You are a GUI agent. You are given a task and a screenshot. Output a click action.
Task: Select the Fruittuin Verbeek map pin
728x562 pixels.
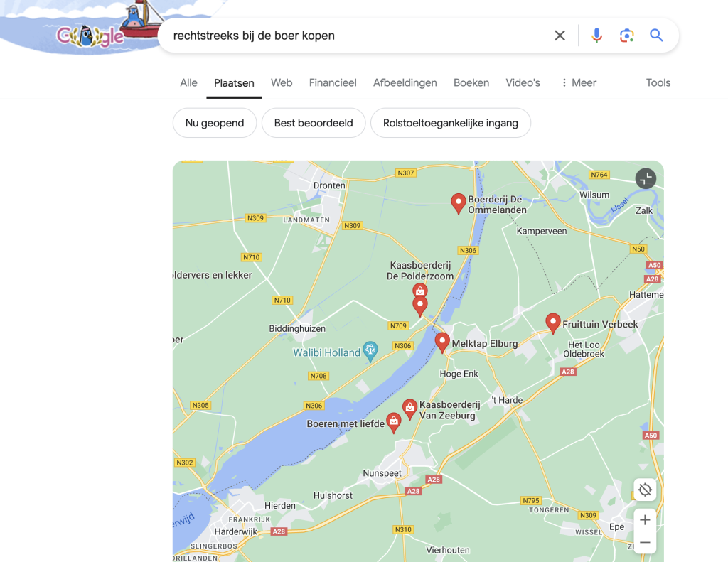[x=552, y=323]
